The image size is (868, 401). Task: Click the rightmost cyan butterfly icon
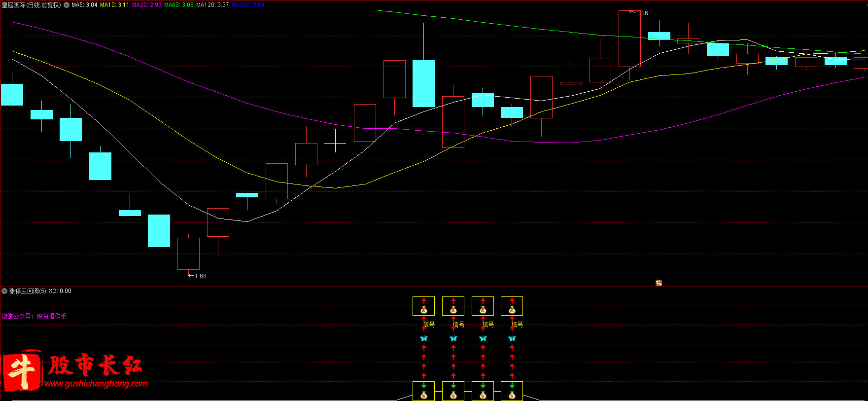[x=512, y=338]
